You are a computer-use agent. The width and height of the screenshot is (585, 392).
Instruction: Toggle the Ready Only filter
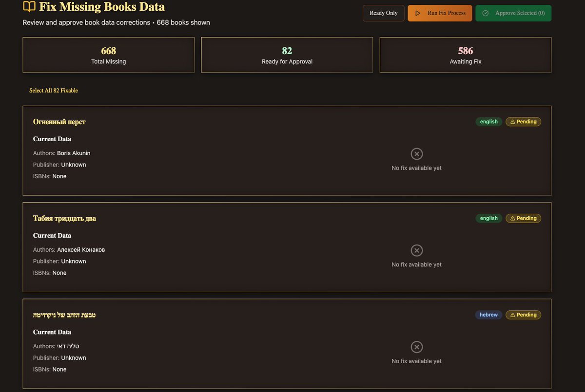click(x=383, y=13)
